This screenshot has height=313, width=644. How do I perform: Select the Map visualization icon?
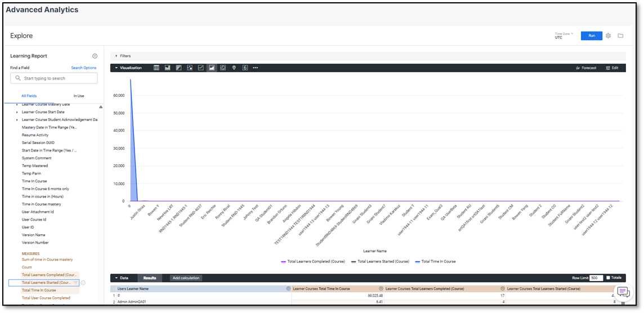click(234, 68)
